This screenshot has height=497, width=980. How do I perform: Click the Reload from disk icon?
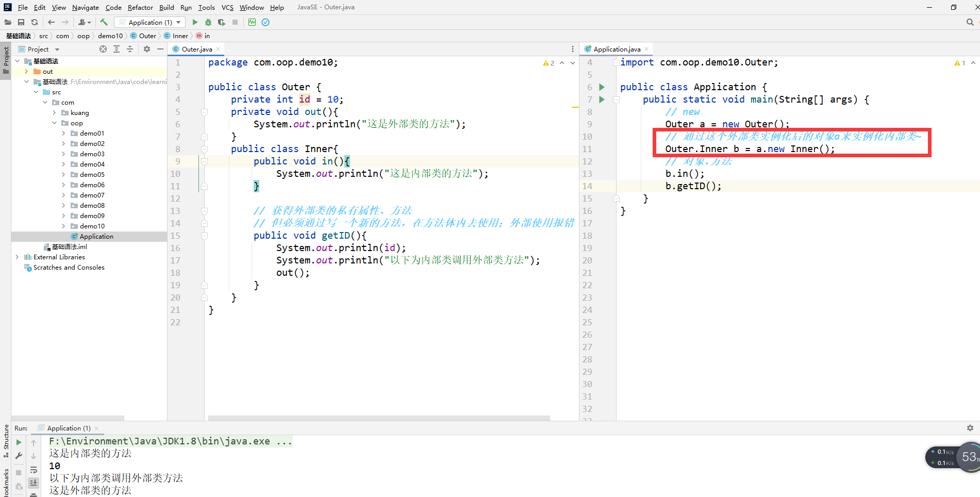(x=35, y=22)
